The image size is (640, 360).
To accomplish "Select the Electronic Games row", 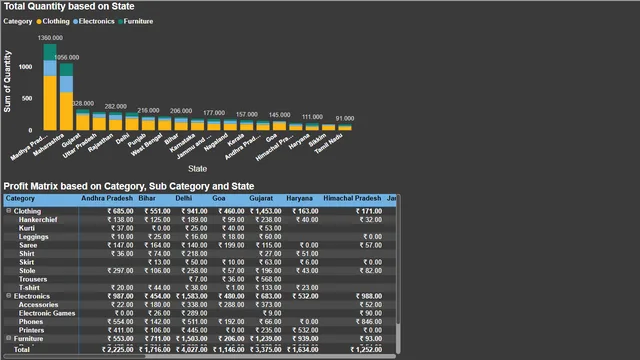I will (47, 313).
